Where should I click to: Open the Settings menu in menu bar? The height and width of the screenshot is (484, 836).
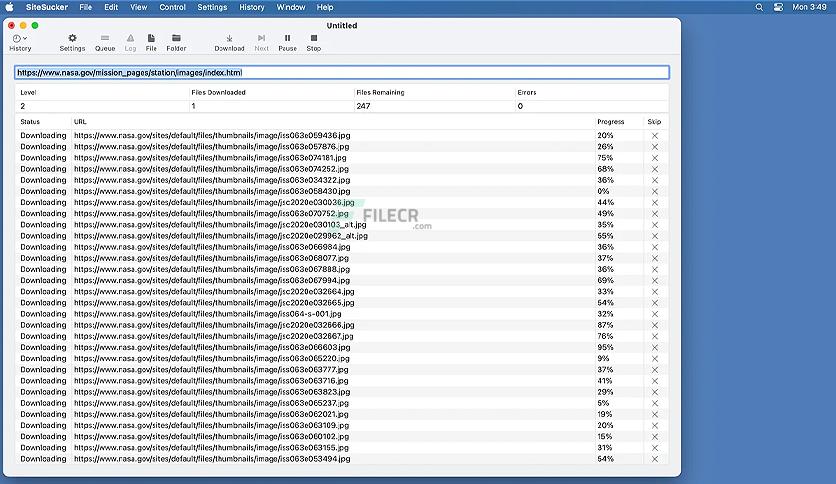(x=212, y=7)
